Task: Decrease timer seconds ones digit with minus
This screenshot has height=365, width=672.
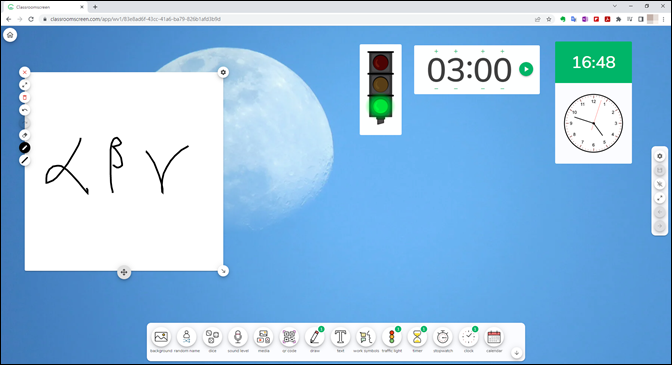Action: pyautogui.click(x=502, y=89)
